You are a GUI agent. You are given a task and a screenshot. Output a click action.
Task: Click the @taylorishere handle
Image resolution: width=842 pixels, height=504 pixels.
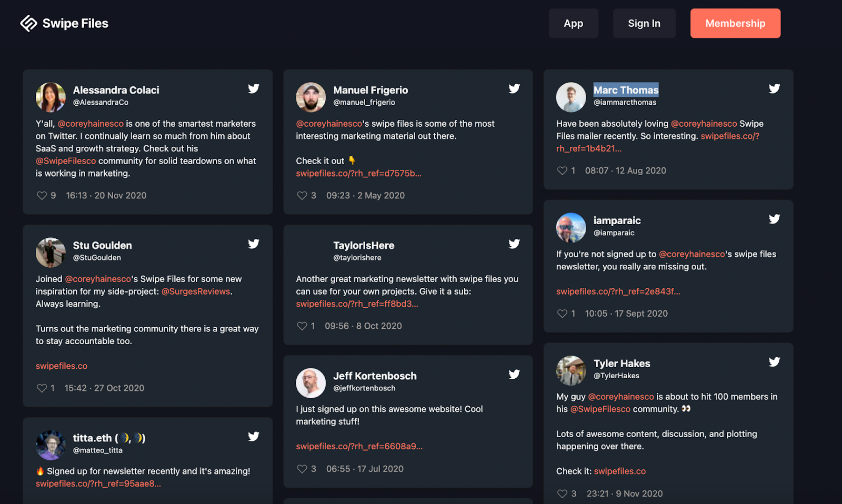tap(357, 258)
